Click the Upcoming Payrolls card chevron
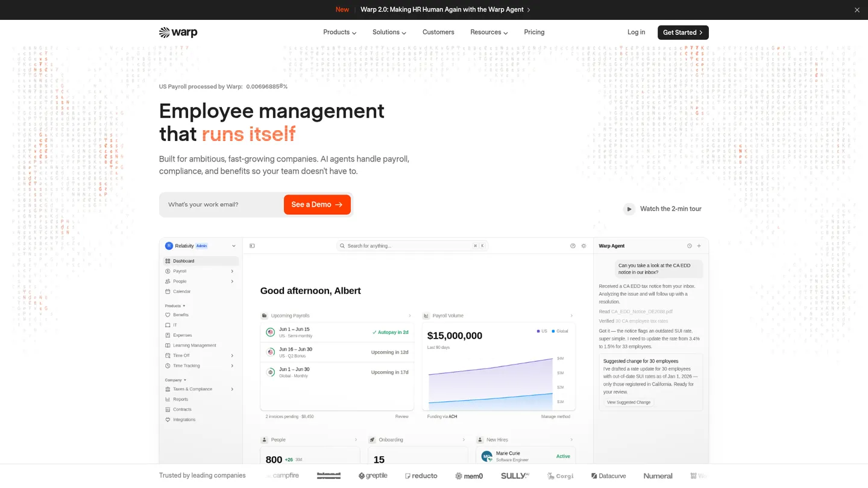The image size is (868, 488). click(410, 316)
